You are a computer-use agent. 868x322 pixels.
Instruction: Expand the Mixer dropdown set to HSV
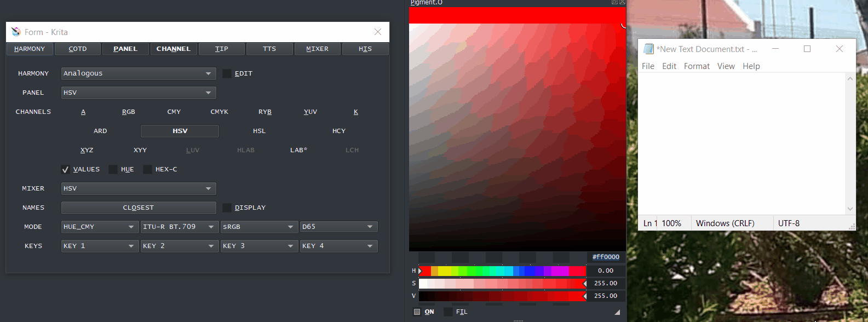click(x=139, y=188)
